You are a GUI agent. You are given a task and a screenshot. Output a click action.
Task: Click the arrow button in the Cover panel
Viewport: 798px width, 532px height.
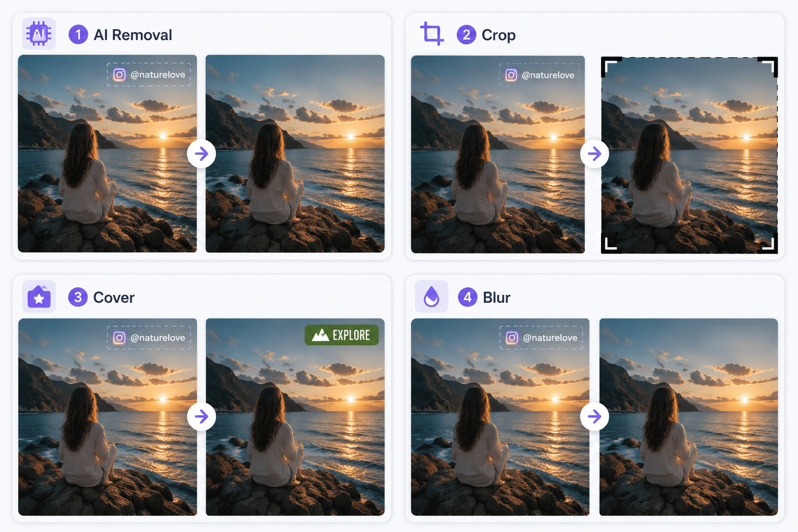202,416
